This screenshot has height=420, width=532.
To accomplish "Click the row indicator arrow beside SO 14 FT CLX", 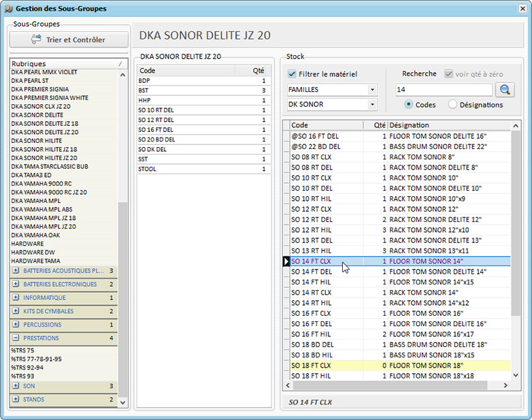I will (x=286, y=261).
